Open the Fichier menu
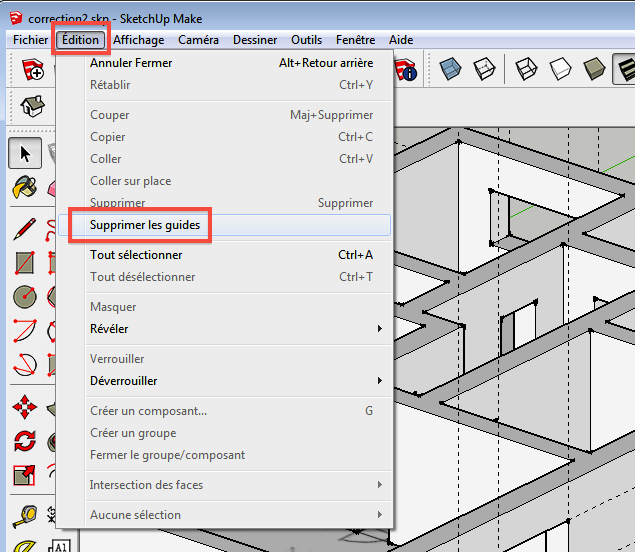Viewport: 635px width, 552px height. (30, 40)
